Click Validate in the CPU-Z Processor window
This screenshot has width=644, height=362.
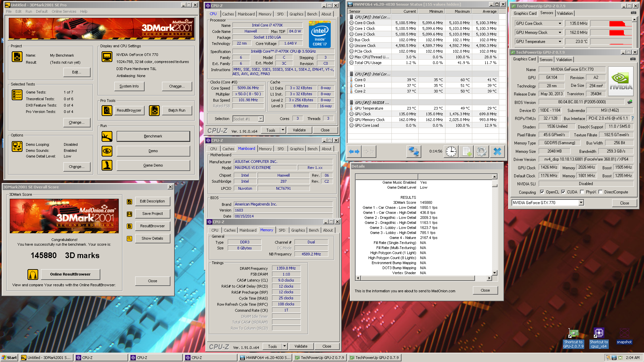(299, 130)
